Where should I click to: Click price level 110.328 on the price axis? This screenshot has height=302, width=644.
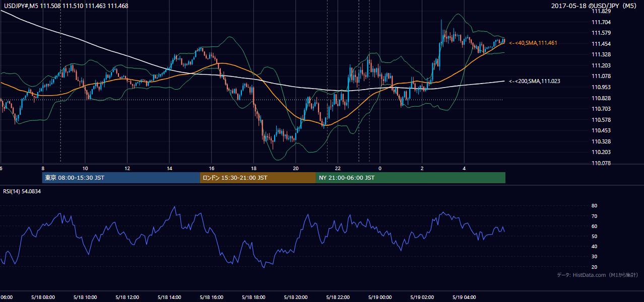coord(601,141)
